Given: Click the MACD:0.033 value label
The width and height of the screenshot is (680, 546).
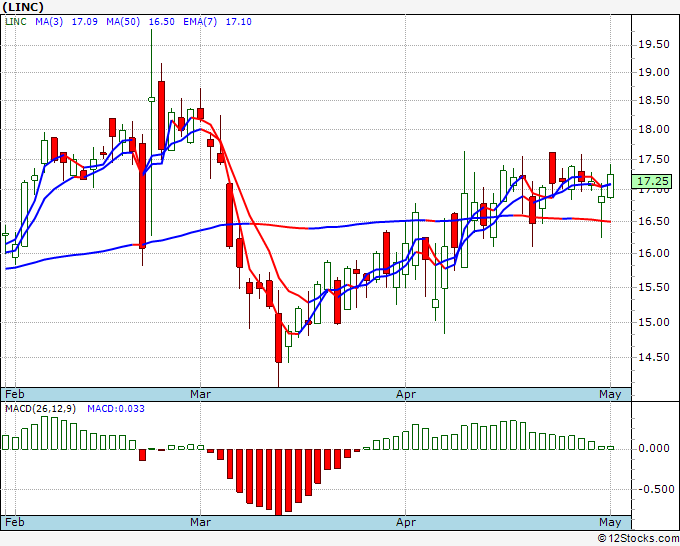Looking at the screenshot, I should (x=116, y=409).
